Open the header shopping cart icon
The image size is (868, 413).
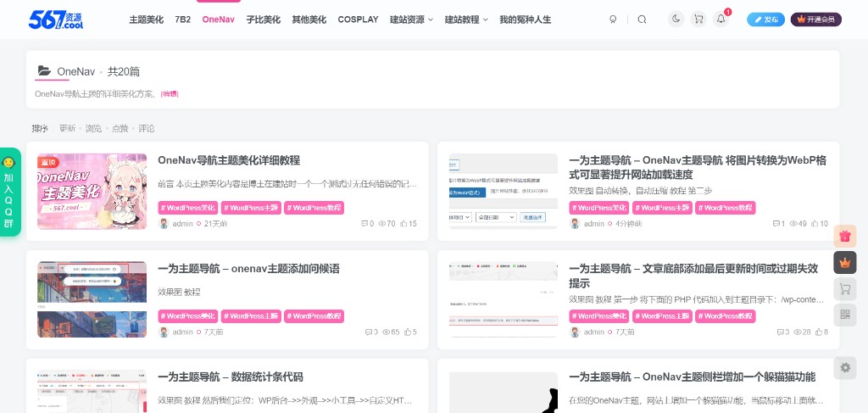(x=698, y=20)
